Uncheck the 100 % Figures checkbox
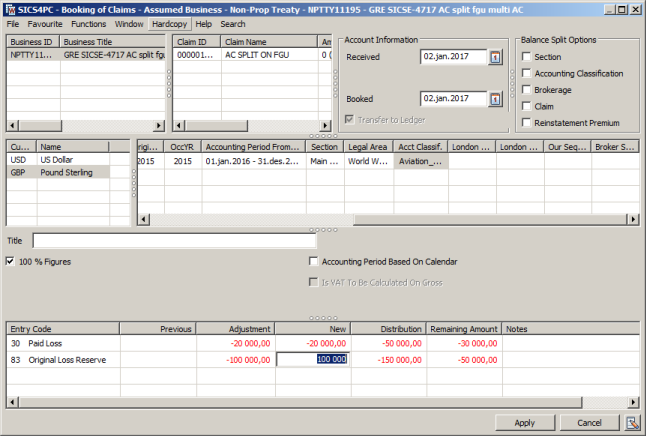Viewport: 646px width, 436px height. point(10,261)
